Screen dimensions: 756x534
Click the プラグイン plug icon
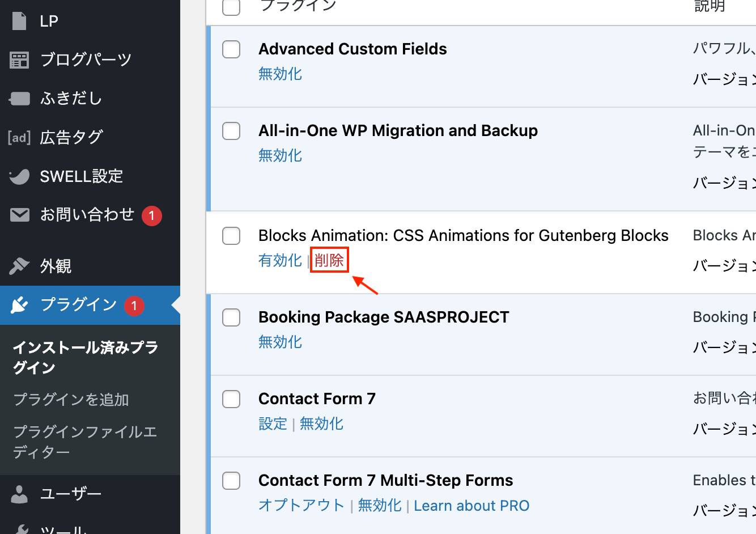19,305
